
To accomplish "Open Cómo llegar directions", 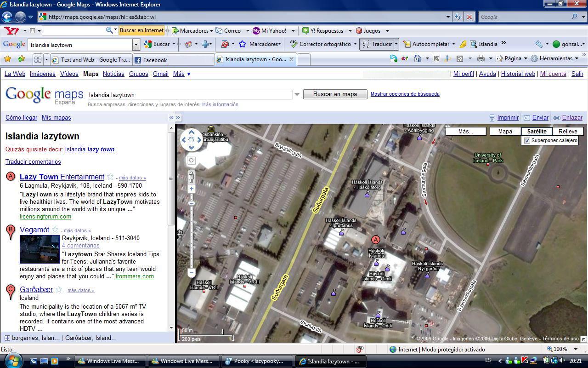I will click(x=21, y=118).
